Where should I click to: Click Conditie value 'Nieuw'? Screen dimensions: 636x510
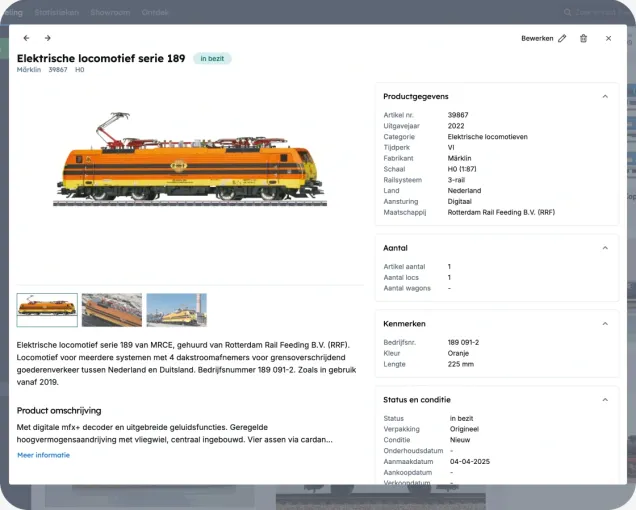pyautogui.click(x=460, y=440)
